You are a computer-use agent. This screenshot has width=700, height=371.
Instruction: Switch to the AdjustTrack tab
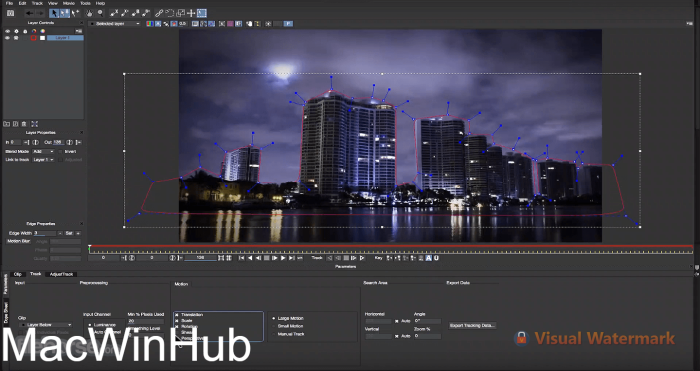(x=62, y=274)
